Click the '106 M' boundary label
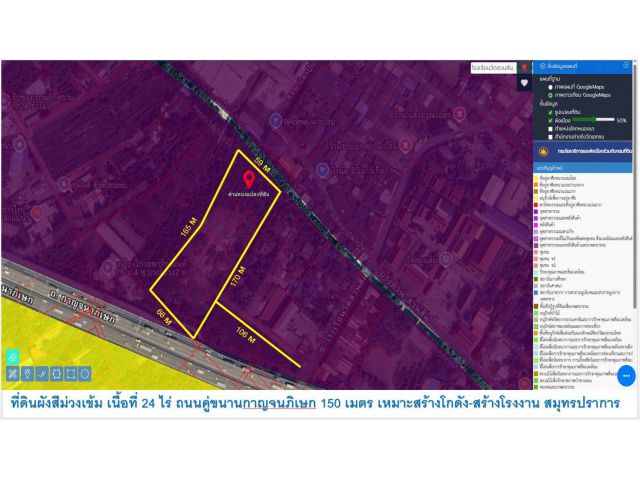 click(x=246, y=335)
